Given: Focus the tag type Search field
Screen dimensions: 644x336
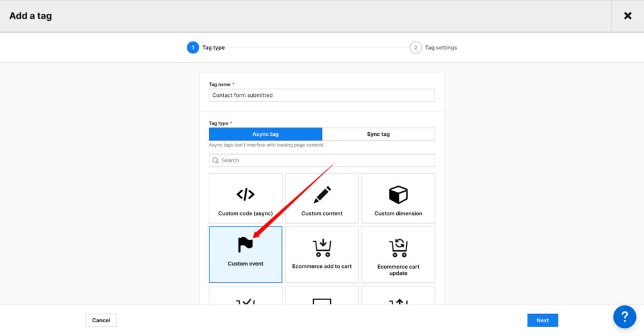Looking at the screenshot, I should tap(327, 160).
